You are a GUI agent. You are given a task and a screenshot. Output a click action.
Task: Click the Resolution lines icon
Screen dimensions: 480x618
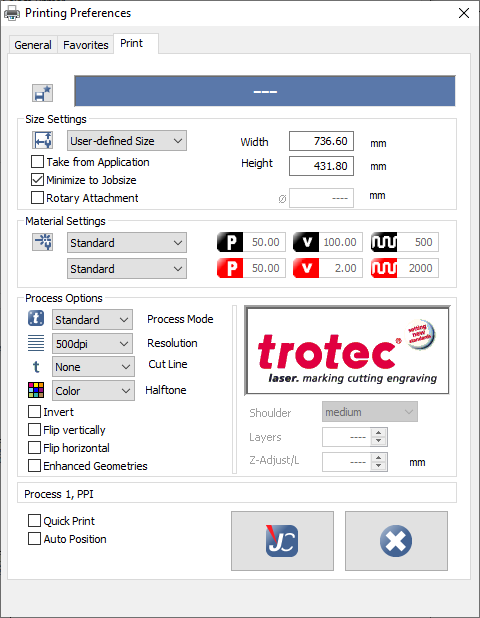pyautogui.click(x=36, y=343)
